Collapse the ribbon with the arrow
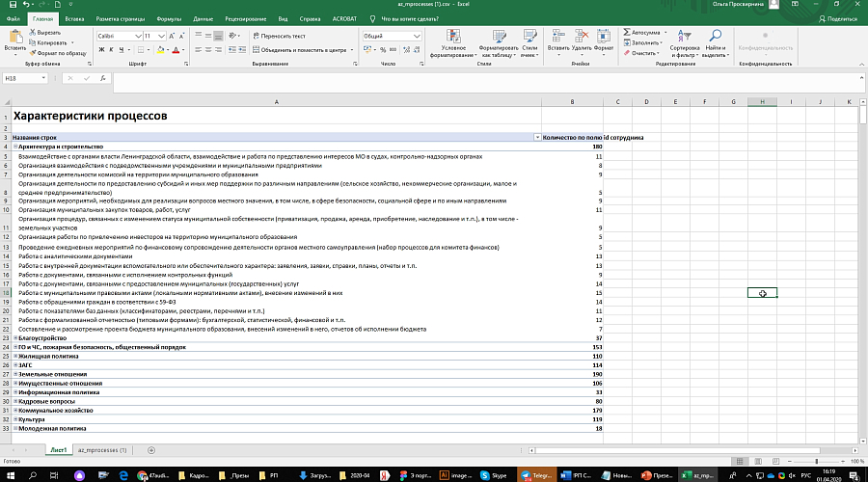 [861, 65]
